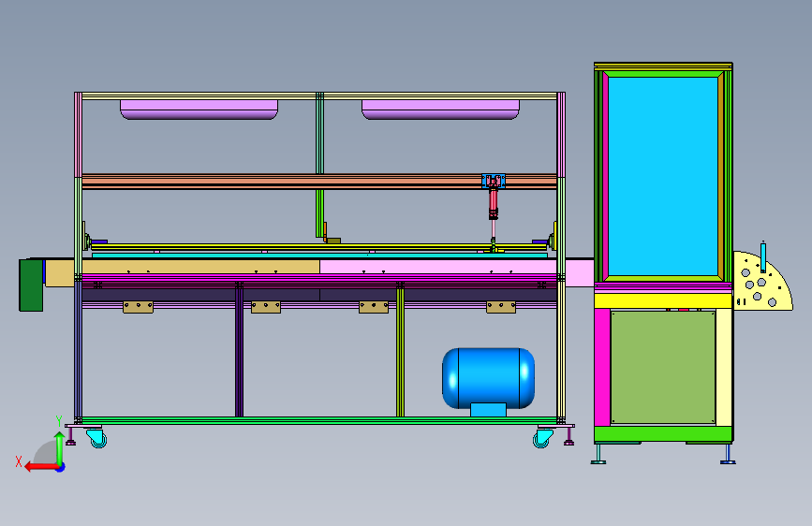The width and height of the screenshot is (812, 526).
Task: Select the cream top rail of the frame
Action: tap(319, 95)
